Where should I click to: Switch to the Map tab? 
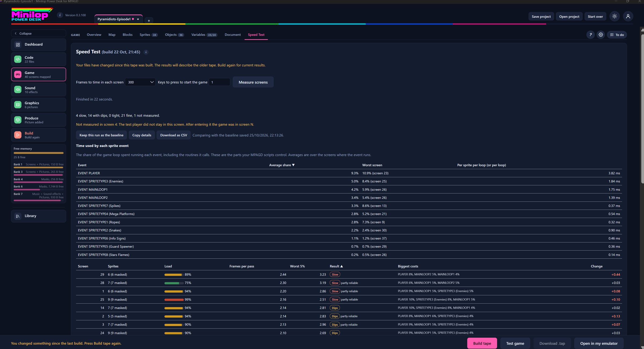pyautogui.click(x=112, y=35)
